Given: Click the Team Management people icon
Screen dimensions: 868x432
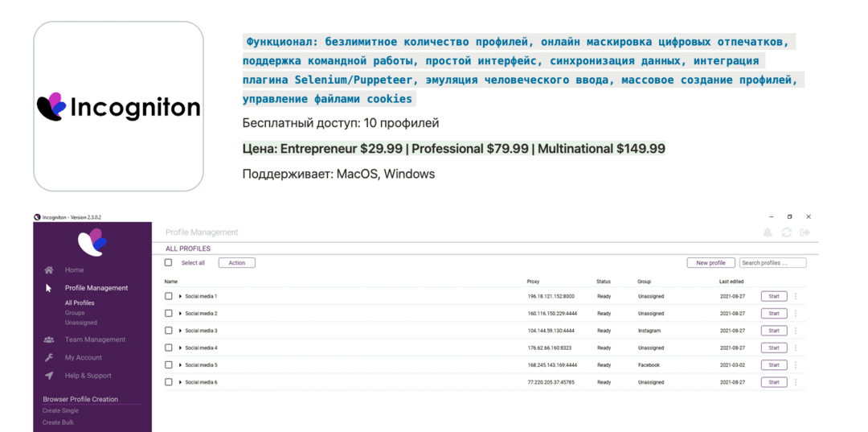Looking at the screenshot, I should [x=49, y=339].
